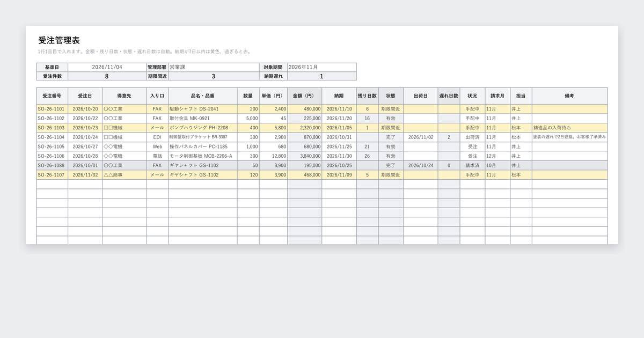
Task: Click the note about 塗装の遅れで2日遅延
Action: [569, 137]
